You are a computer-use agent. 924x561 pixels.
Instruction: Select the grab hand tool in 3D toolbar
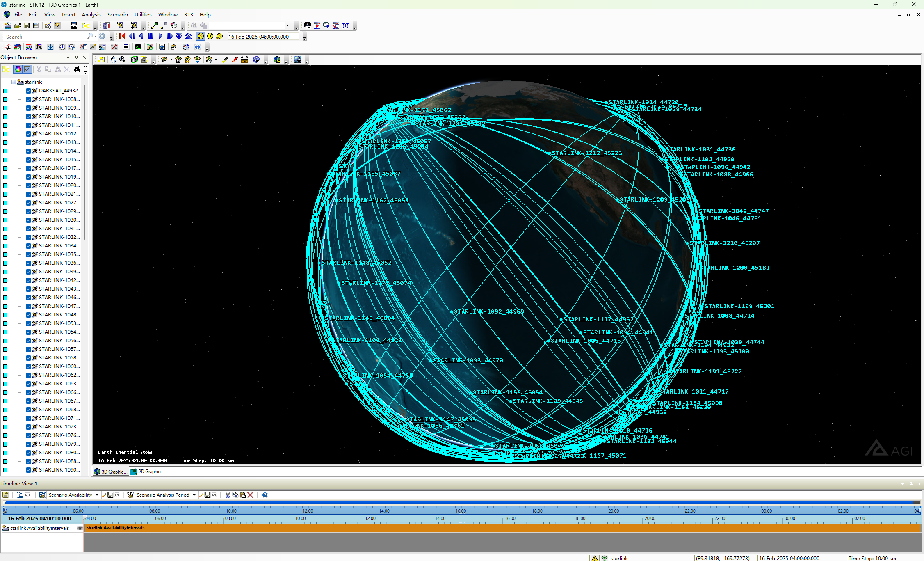point(113,60)
